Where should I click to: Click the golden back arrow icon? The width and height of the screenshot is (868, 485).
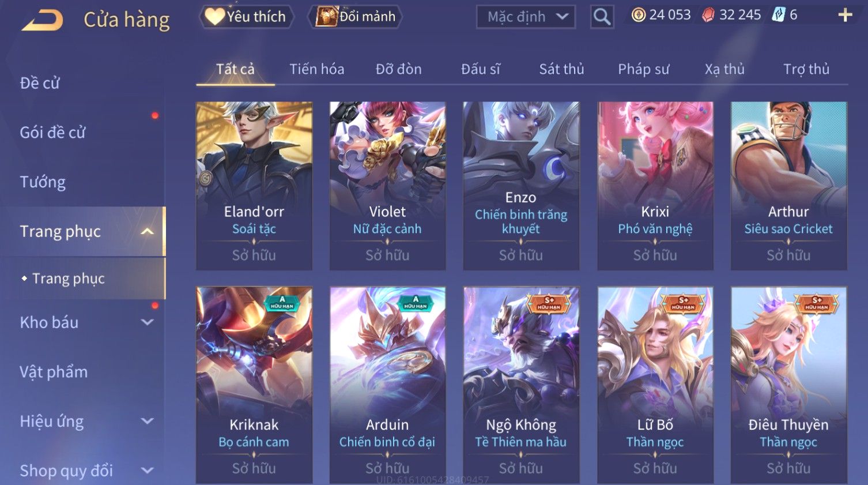tap(42, 20)
